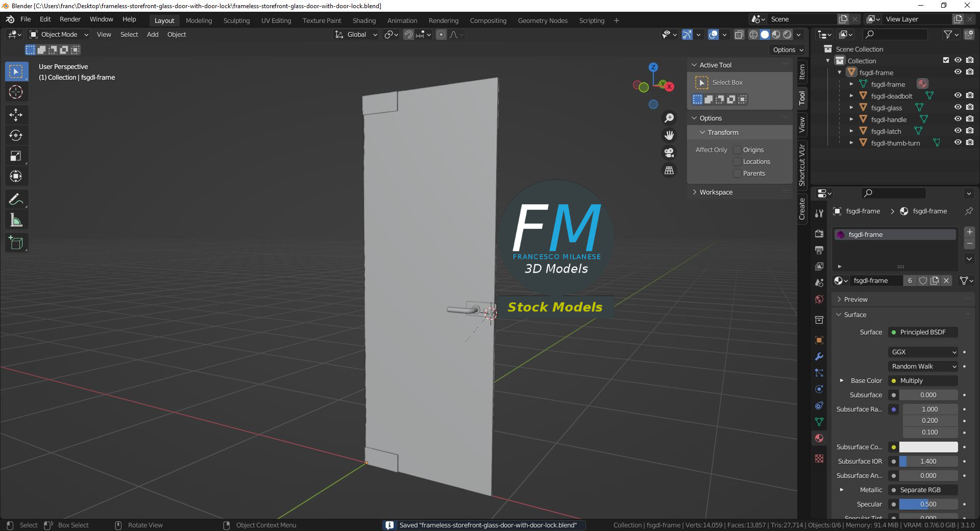Activate the Transform tool
The width and height of the screenshot is (980, 531).
(x=16, y=176)
